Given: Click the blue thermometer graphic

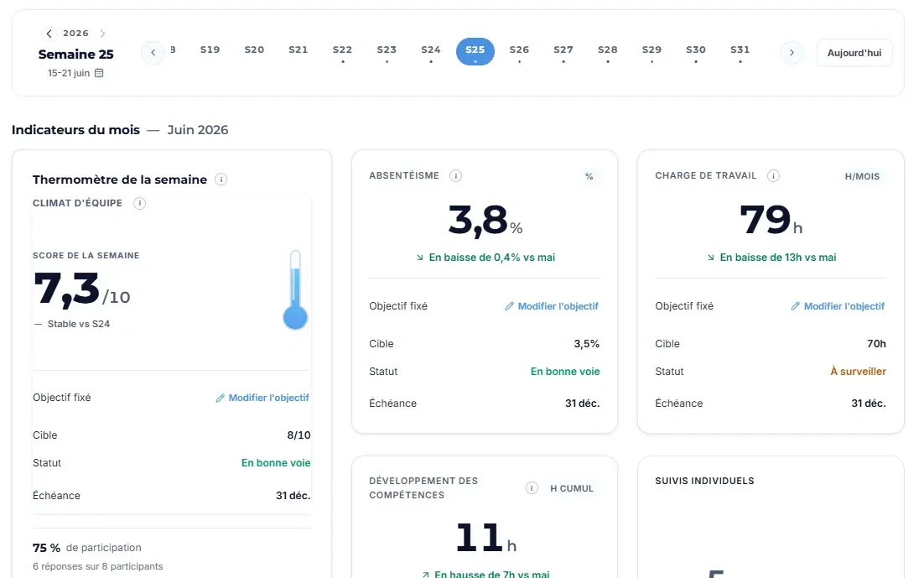Looking at the screenshot, I should tap(295, 289).
